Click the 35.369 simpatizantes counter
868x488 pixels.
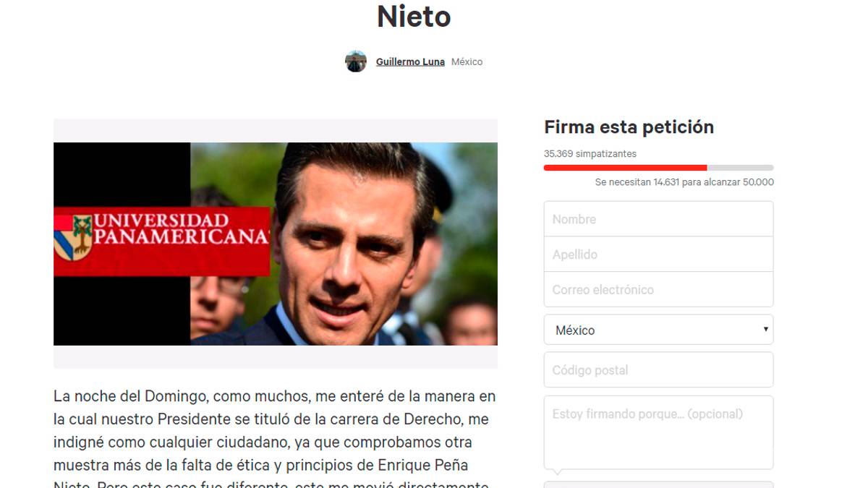click(x=590, y=154)
